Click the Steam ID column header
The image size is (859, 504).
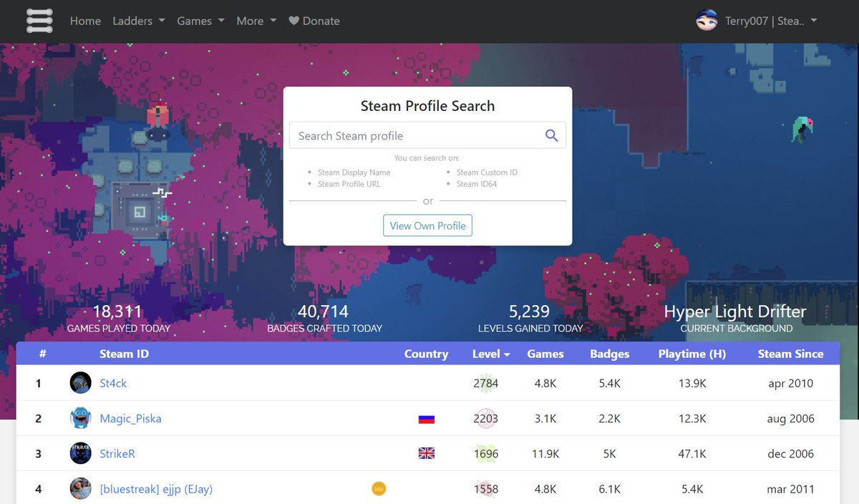pos(125,354)
